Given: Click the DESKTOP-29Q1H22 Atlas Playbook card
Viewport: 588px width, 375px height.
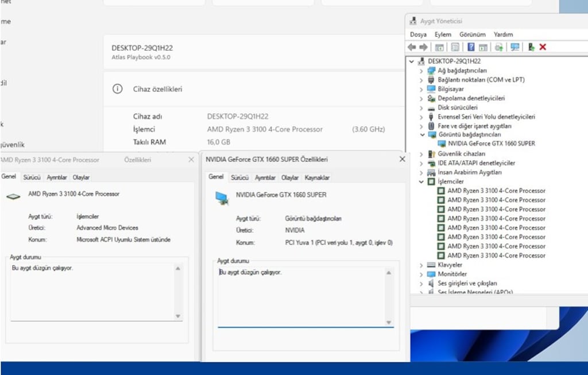Looking at the screenshot, I should [254, 52].
